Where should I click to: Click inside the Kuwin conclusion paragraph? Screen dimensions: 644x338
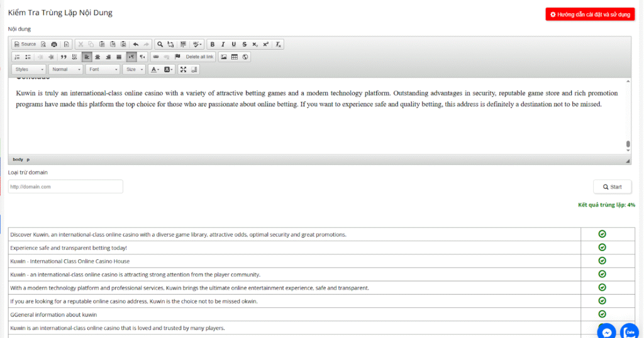317,99
